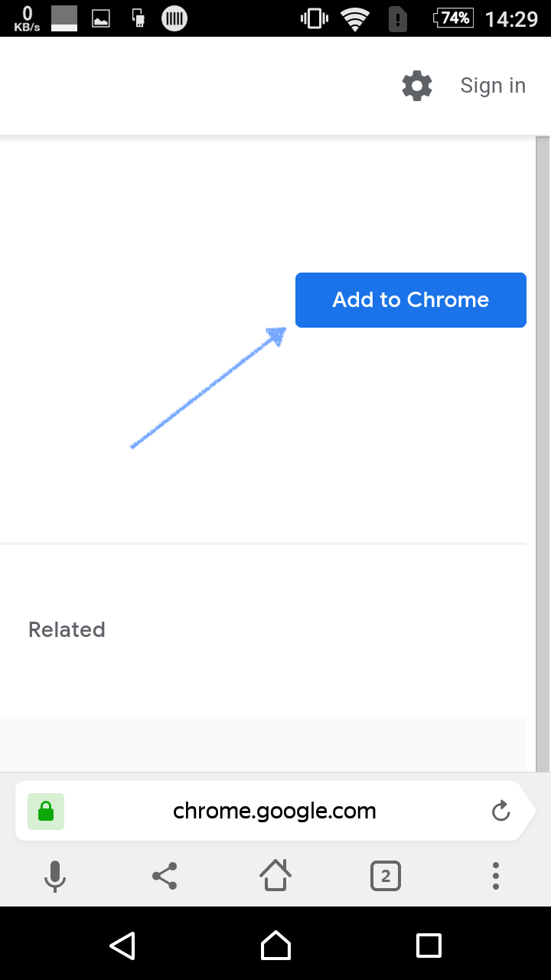Open the tab switcher showing 2 tabs
Viewport: 551px width, 980px height.
tap(386, 876)
